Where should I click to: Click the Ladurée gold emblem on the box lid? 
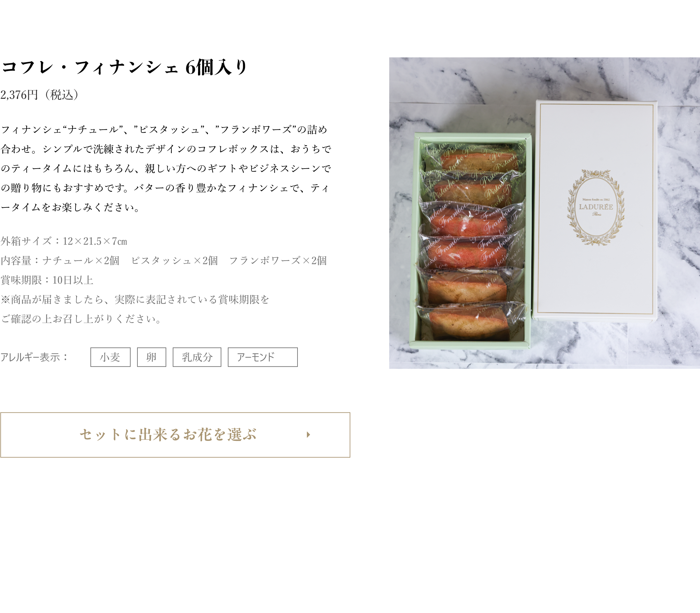click(596, 207)
